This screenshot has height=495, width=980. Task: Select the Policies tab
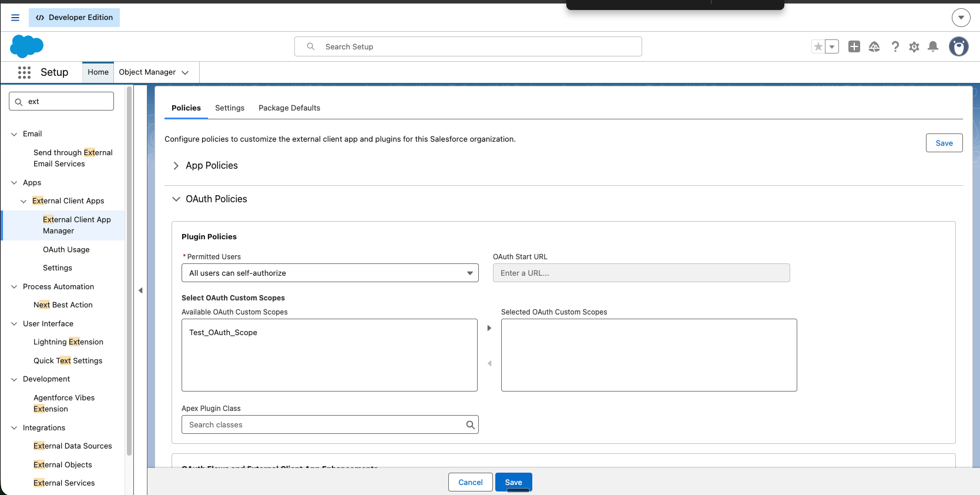click(186, 108)
